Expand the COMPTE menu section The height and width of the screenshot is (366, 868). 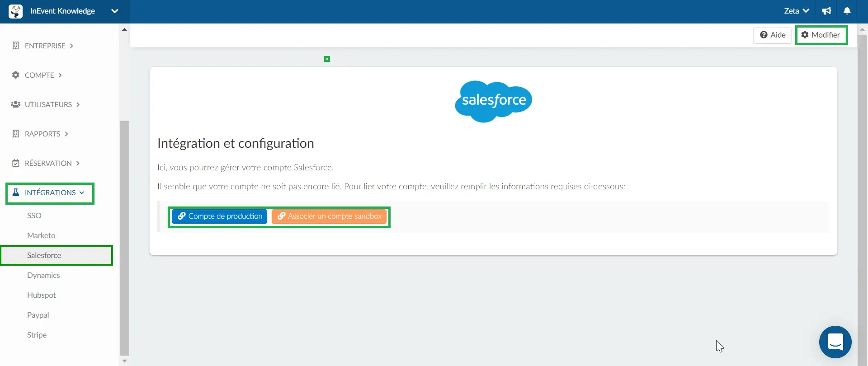tap(37, 75)
